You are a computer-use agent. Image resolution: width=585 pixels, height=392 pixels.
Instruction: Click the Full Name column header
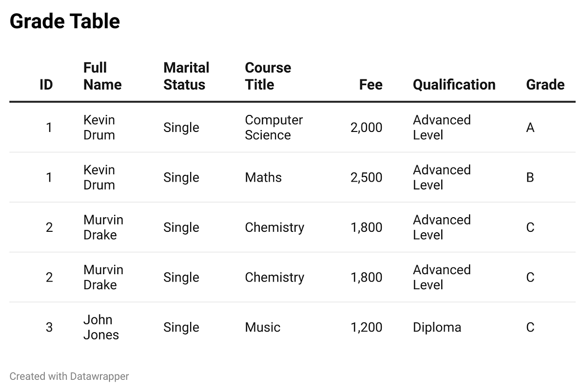click(x=102, y=76)
